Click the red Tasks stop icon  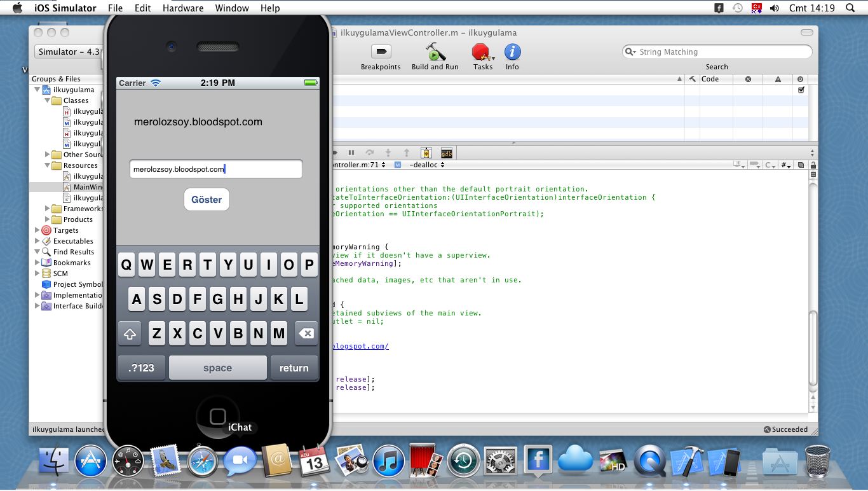[x=481, y=52]
